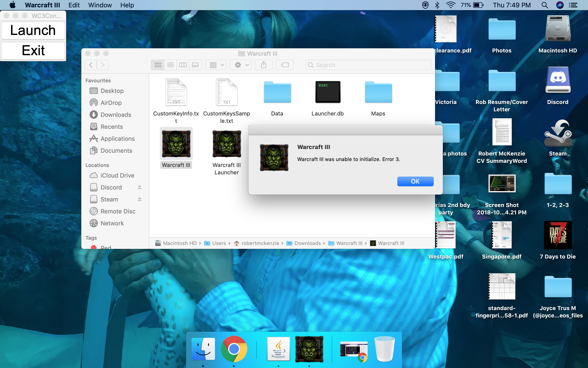
Task: Switch Finder to list view
Action: 170,65
